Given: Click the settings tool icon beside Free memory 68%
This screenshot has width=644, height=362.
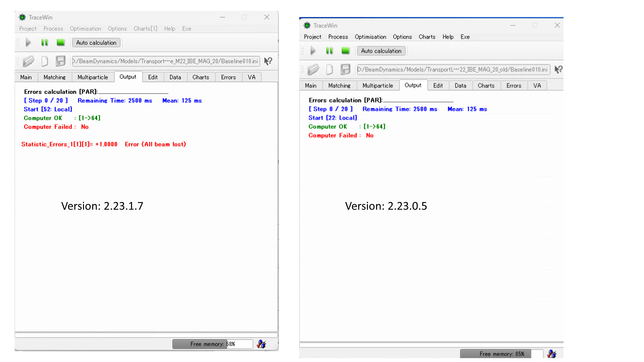Looking at the screenshot, I should (x=261, y=344).
